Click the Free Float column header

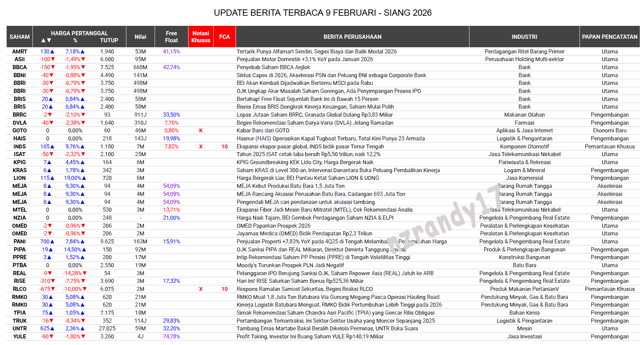click(171, 37)
